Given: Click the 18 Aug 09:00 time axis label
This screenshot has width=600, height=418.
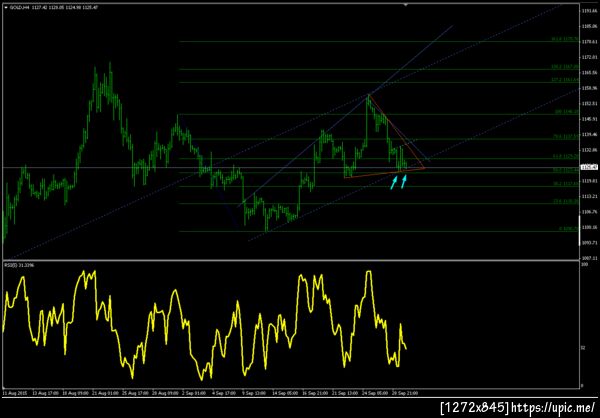Looking at the screenshot, I should [75, 393].
